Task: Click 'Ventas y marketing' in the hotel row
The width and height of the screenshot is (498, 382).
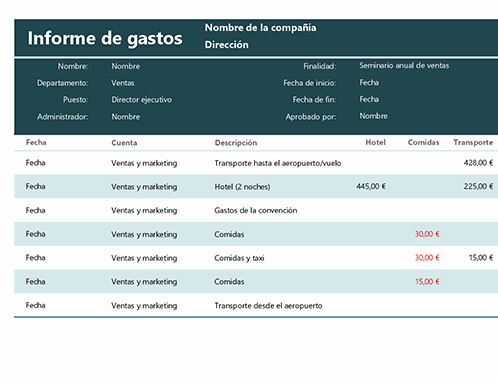Action: coord(144,187)
